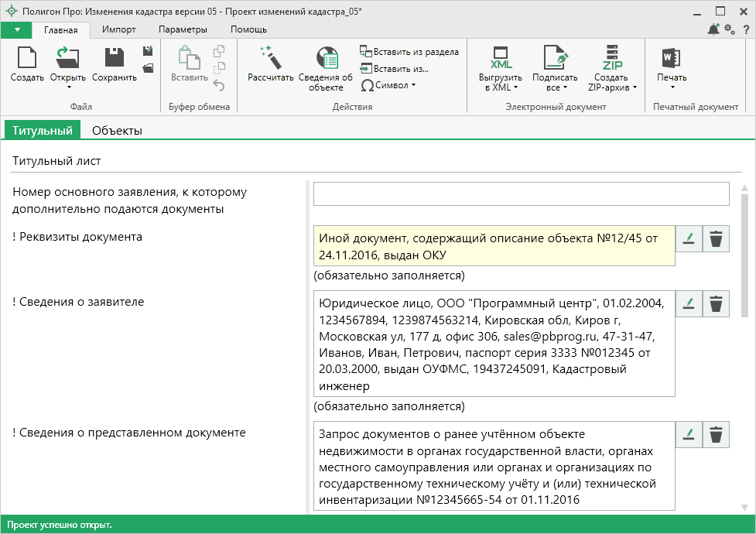Click the notifications bell icon

pyautogui.click(x=713, y=29)
